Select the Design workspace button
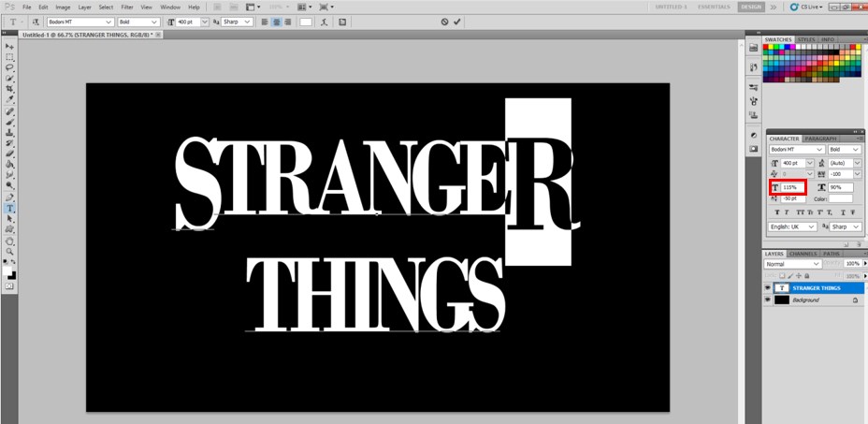The width and height of the screenshot is (868, 424). (x=751, y=7)
